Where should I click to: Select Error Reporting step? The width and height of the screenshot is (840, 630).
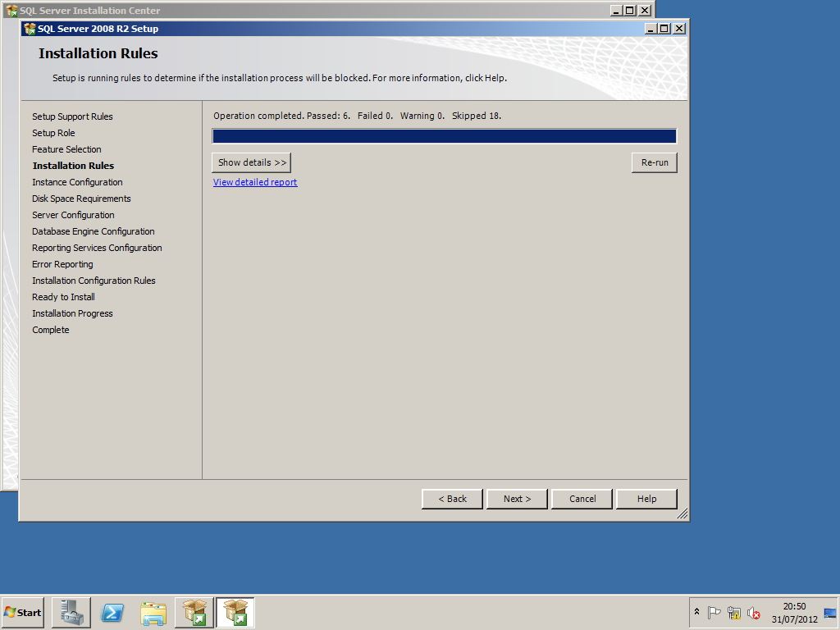point(62,264)
